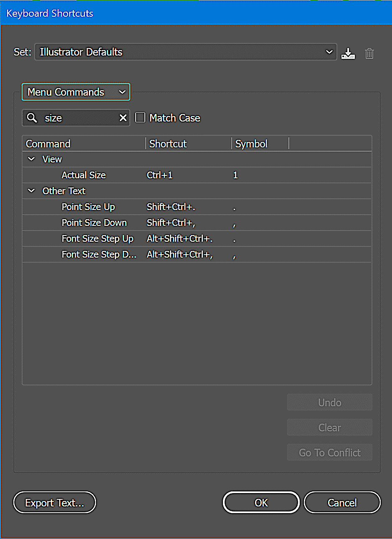
Task: Click the trash icon to delete the set
Action: [x=369, y=53]
